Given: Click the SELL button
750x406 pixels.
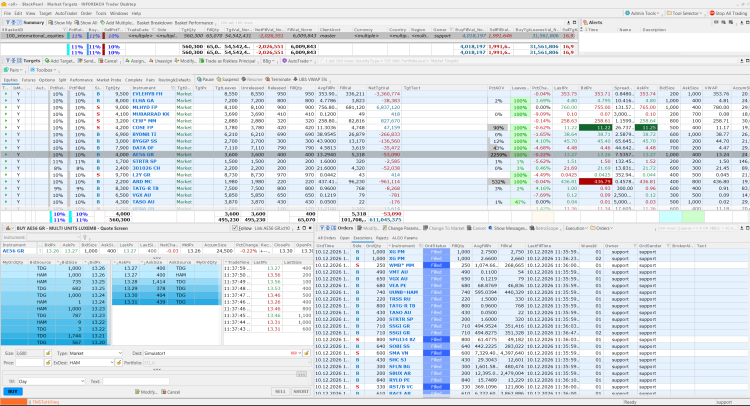Looking at the screenshot, I should click(280, 392).
